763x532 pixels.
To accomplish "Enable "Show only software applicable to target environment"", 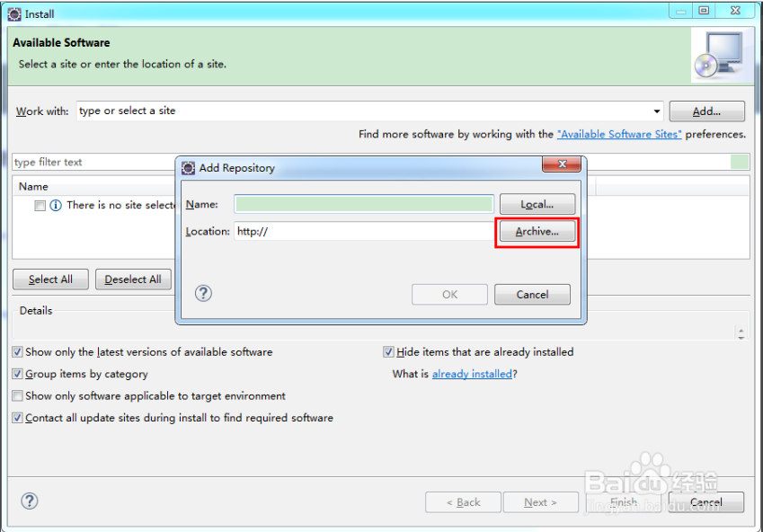I will click(16, 395).
